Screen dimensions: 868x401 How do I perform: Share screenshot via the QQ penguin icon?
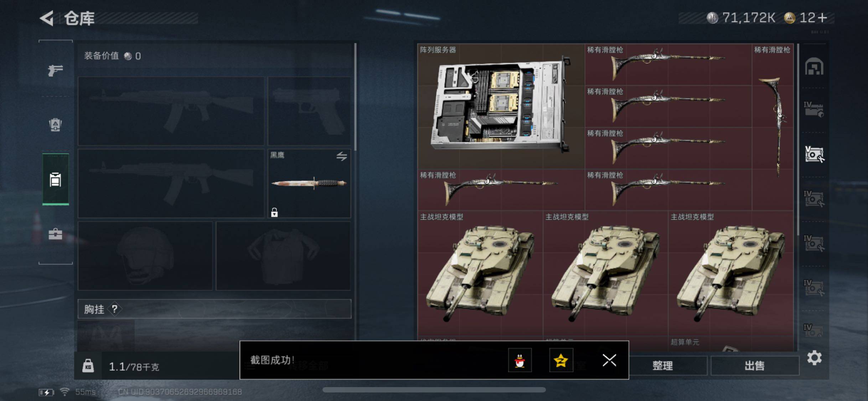[x=520, y=360]
